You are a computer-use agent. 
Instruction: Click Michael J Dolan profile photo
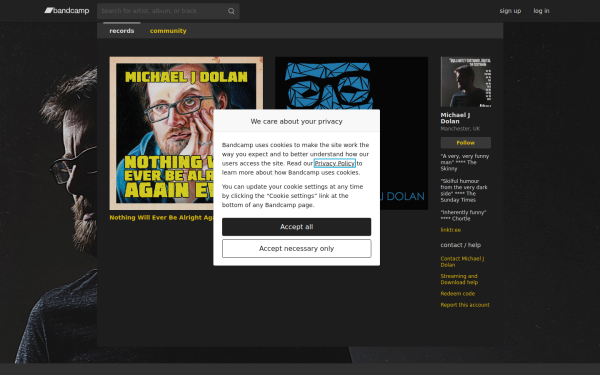[x=466, y=82]
